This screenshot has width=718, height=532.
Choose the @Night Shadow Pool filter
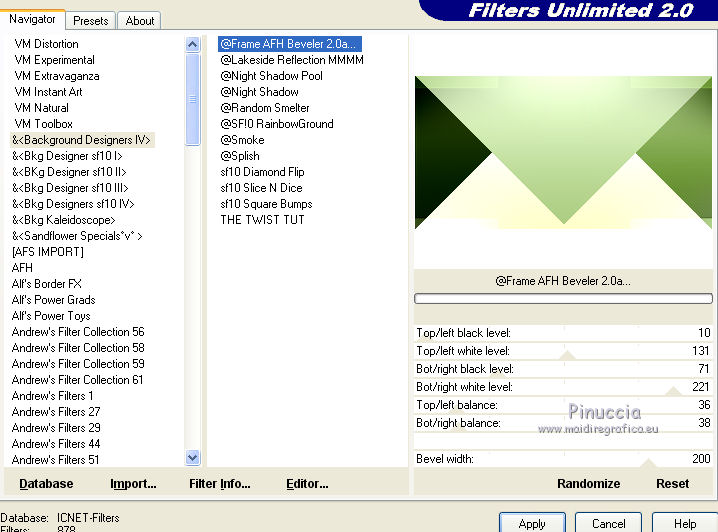(271, 76)
